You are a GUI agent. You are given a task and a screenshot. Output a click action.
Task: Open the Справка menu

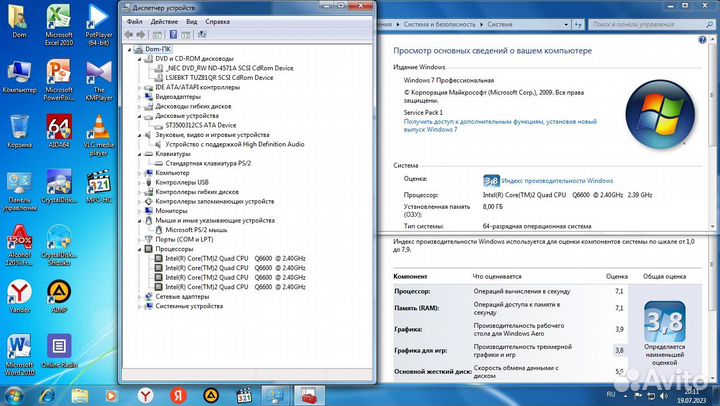coord(218,22)
